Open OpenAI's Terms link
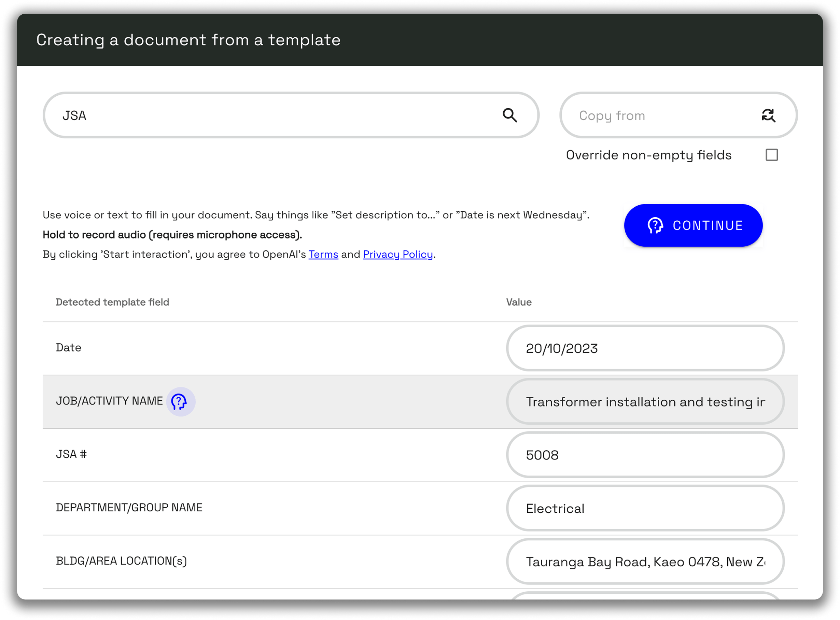The width and height of the screenshot is (840, 620). (323, 254)
